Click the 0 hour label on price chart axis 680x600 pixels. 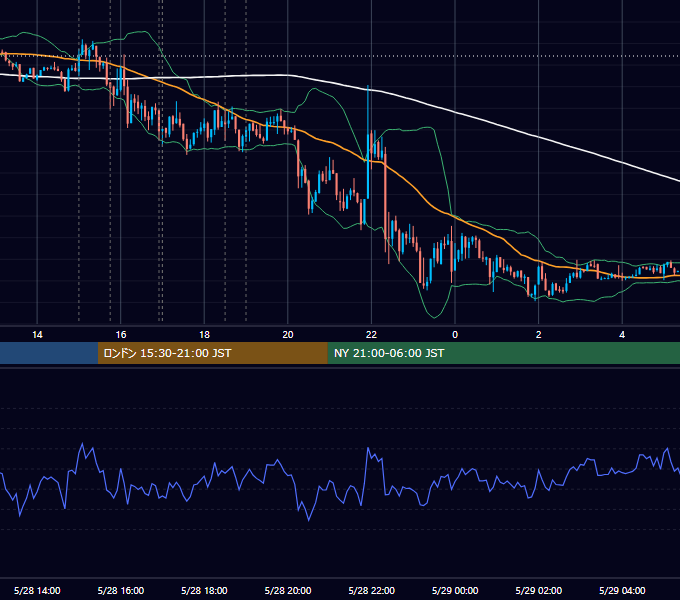click(x=455, y=335)
